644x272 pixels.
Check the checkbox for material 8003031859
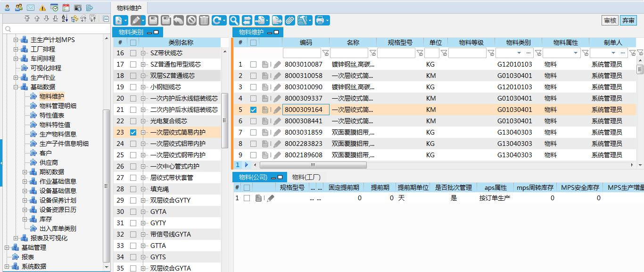point(253,132)
